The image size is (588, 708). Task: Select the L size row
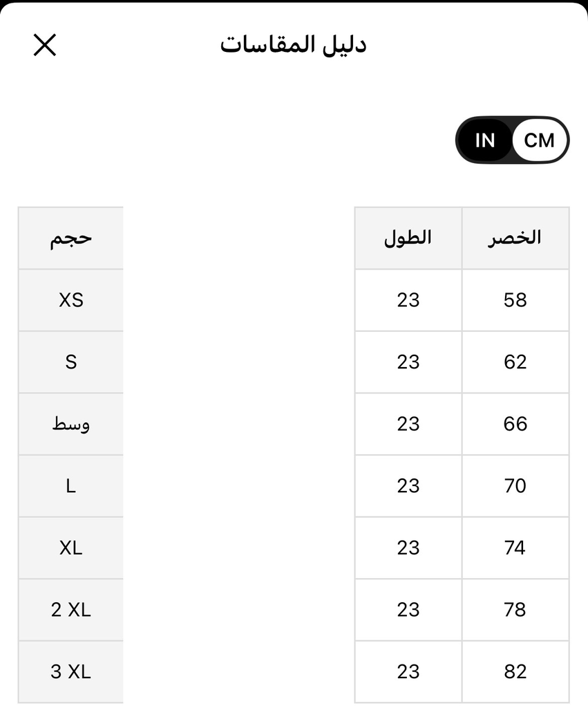[x=70, y=486]
